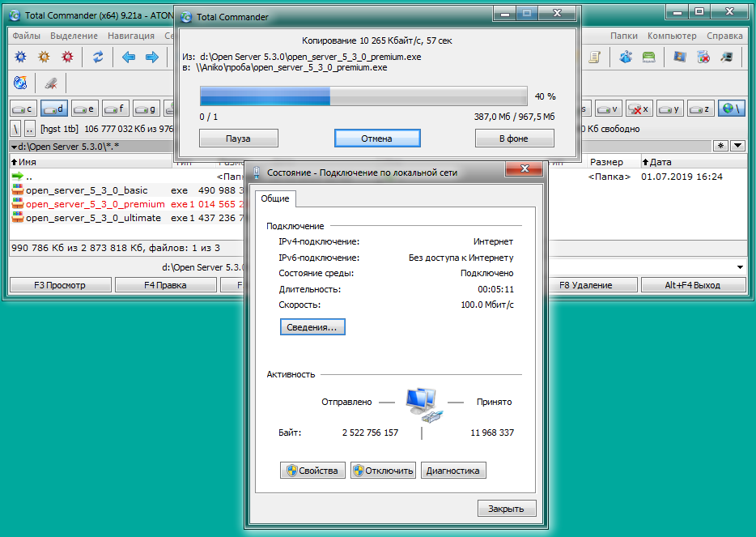Screen dimensions: 756x537
Task: Switch to drive g
Action: (147, 109)
